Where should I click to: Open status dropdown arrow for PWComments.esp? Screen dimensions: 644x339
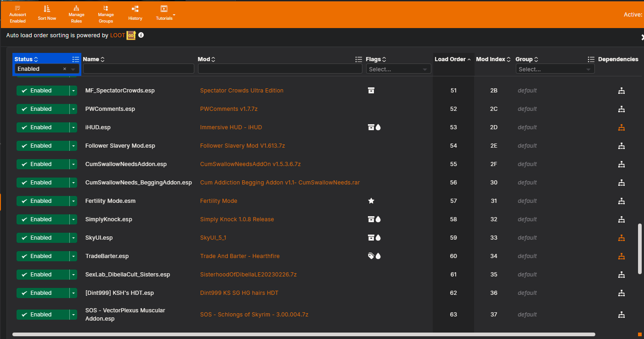pyautogui.click(x=73, y=109)
